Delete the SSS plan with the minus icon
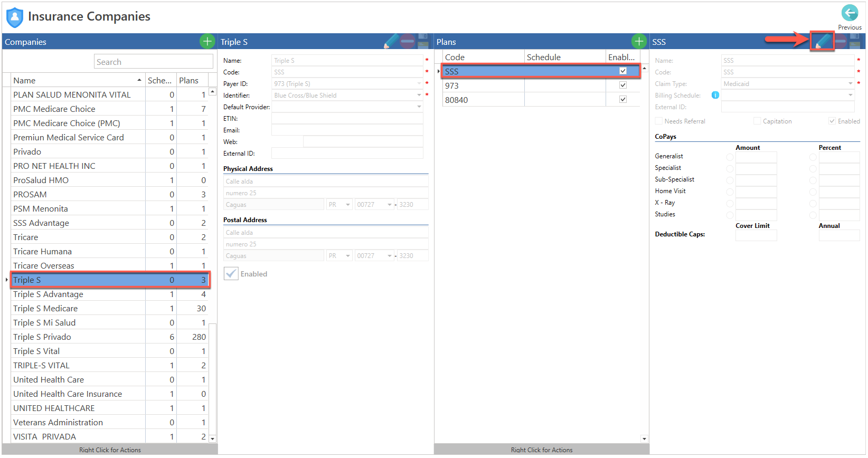This screenshot has width=868, height=458. pos(841,41)
